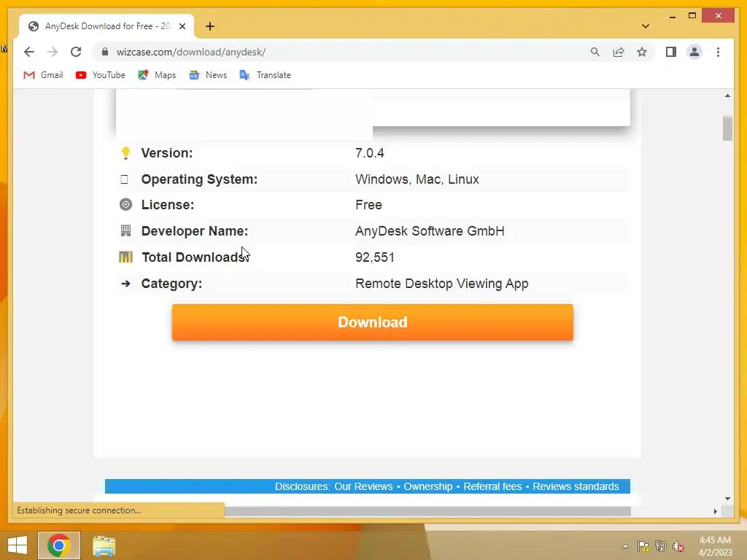This screenshot has height=560, width=747.
Task: Click Remote Desktop Viewing App text
Action: tap(441, 284)
